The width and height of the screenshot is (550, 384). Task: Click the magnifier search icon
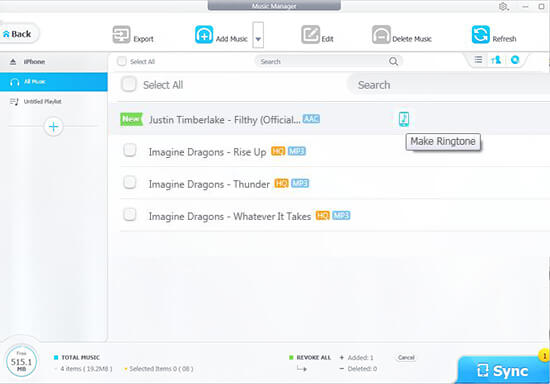(393, 62)
